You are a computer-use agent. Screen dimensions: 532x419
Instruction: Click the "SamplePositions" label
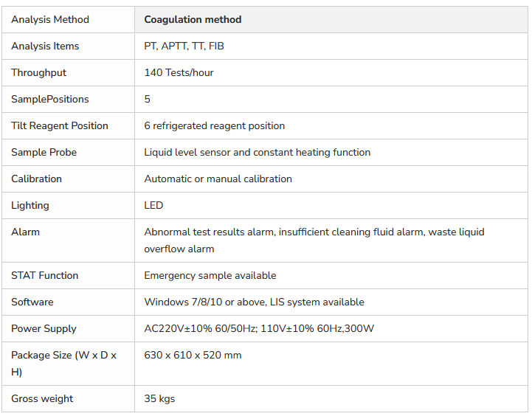pos(49,100)
